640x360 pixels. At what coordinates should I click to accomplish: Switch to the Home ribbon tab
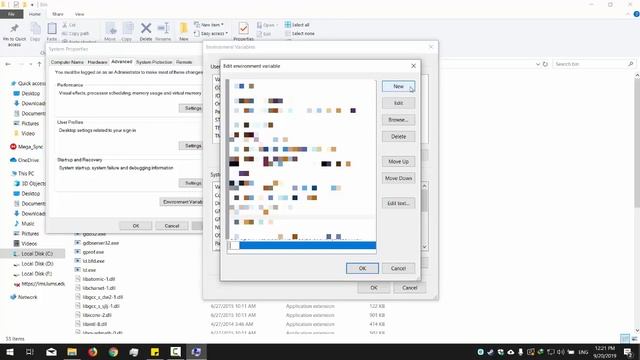point(35,14)
